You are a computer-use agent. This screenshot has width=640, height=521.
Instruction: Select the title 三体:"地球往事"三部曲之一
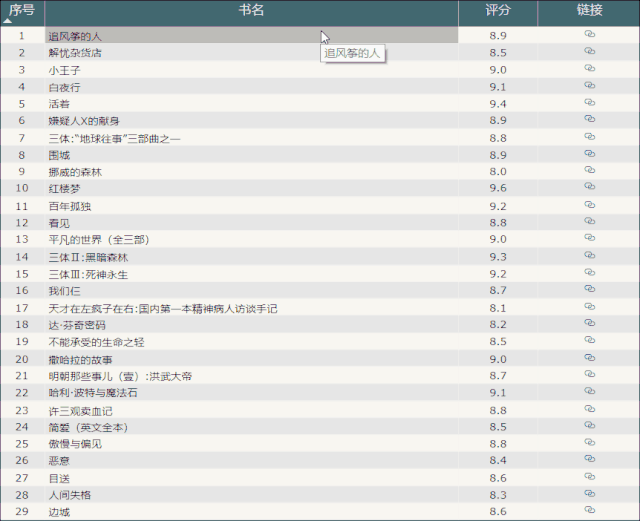tap(114, 139)
